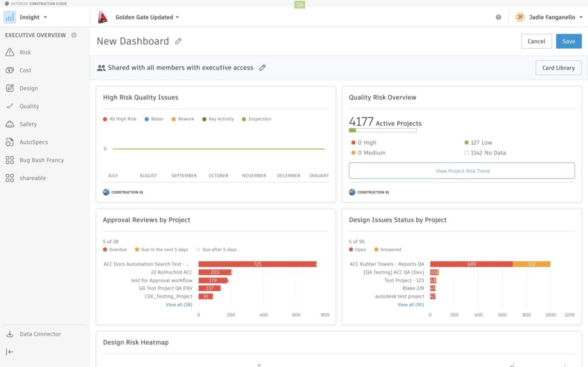Click the pencil icon next to New Dashboard
The height and width of the screenshot is (367, 588).
pos(179,41)
